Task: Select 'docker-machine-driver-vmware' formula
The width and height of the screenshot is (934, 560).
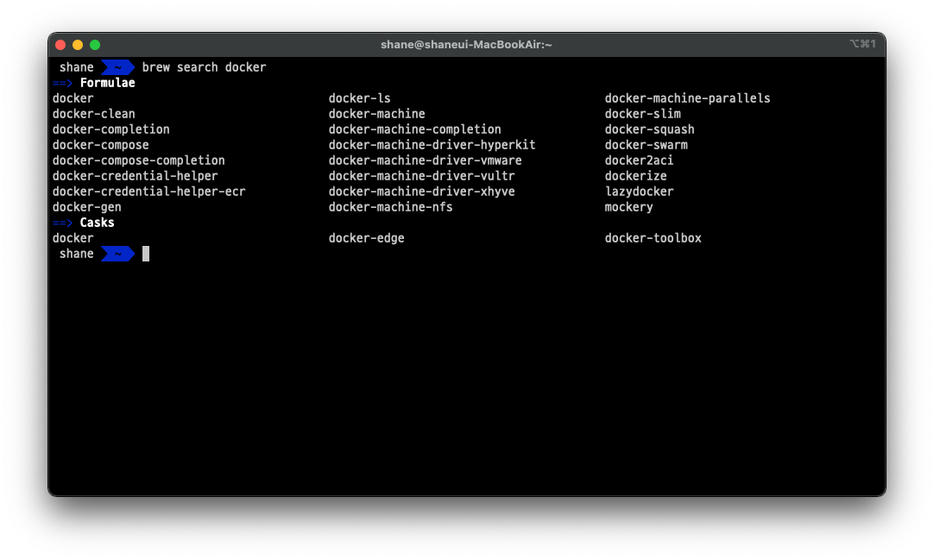Action: coord(426,160)
